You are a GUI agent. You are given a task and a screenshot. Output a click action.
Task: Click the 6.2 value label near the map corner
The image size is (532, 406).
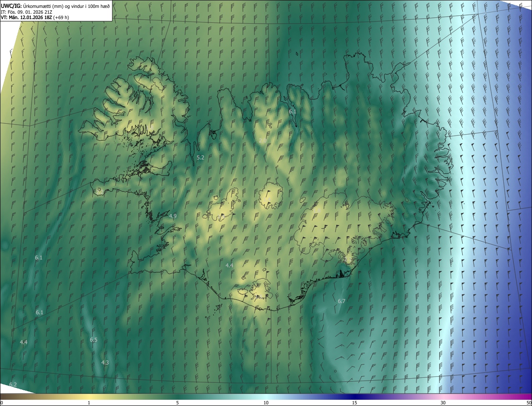[x=13, y=384]
